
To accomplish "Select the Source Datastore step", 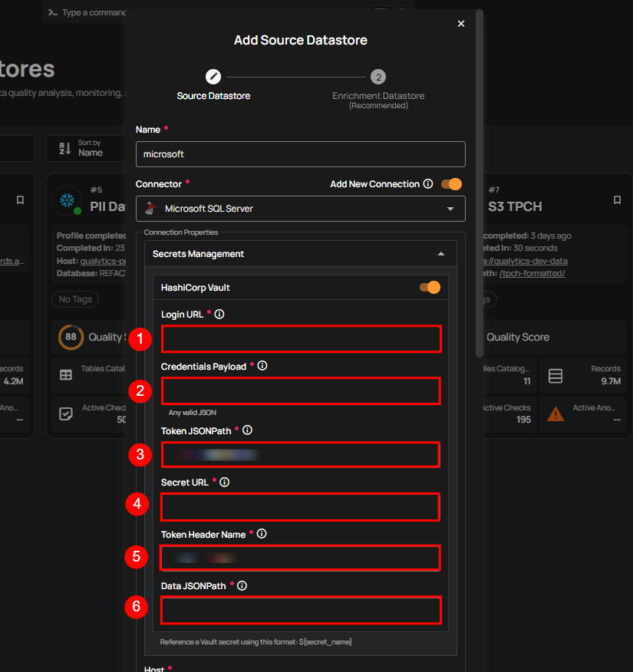I will tap(213, 77).
